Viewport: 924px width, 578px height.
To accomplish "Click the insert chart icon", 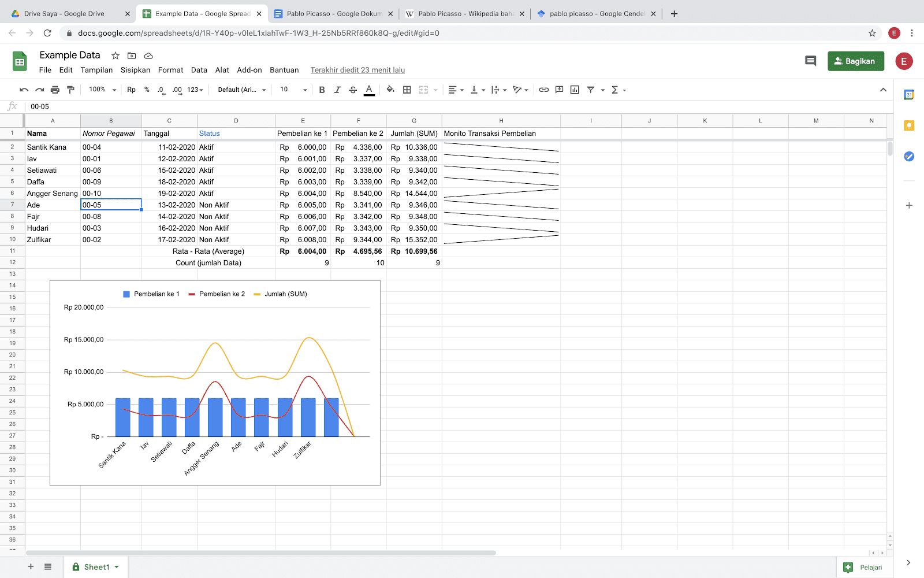I will pyautogui.click(x=575, y=90).
